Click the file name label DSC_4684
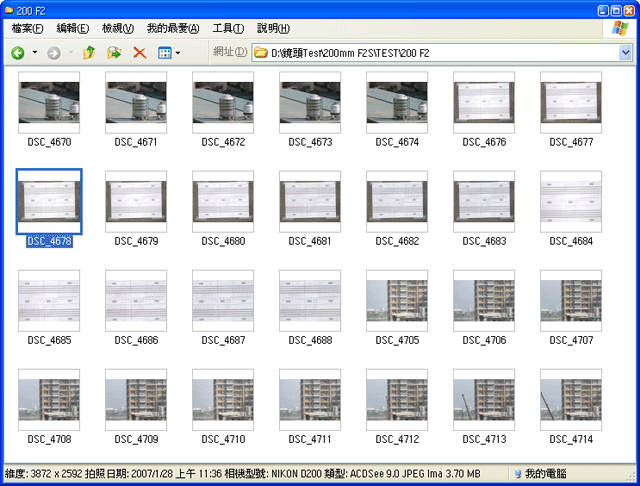640x486 pixels. click(571, 241)
